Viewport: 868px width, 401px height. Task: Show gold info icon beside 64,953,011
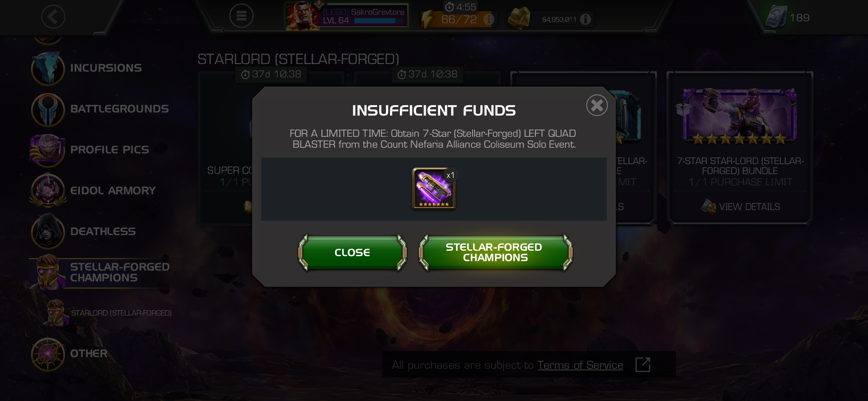coord(586,19)
